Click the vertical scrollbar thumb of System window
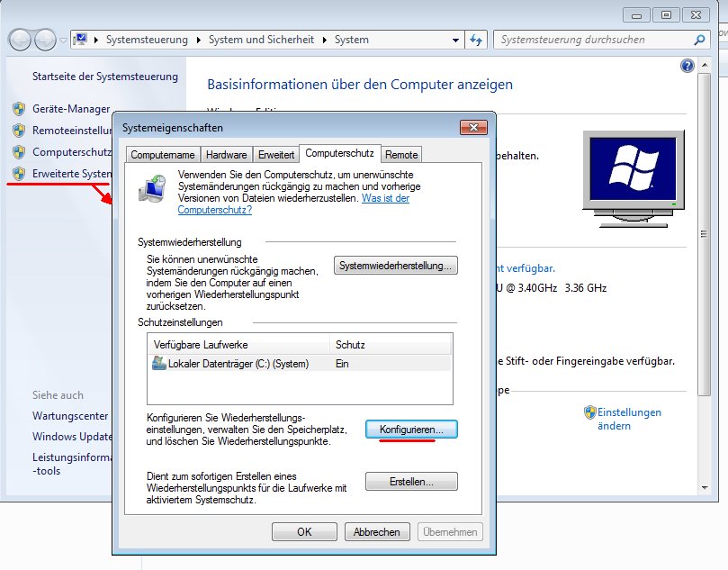Screen dimensions: 728x570 tap(705, 234)
